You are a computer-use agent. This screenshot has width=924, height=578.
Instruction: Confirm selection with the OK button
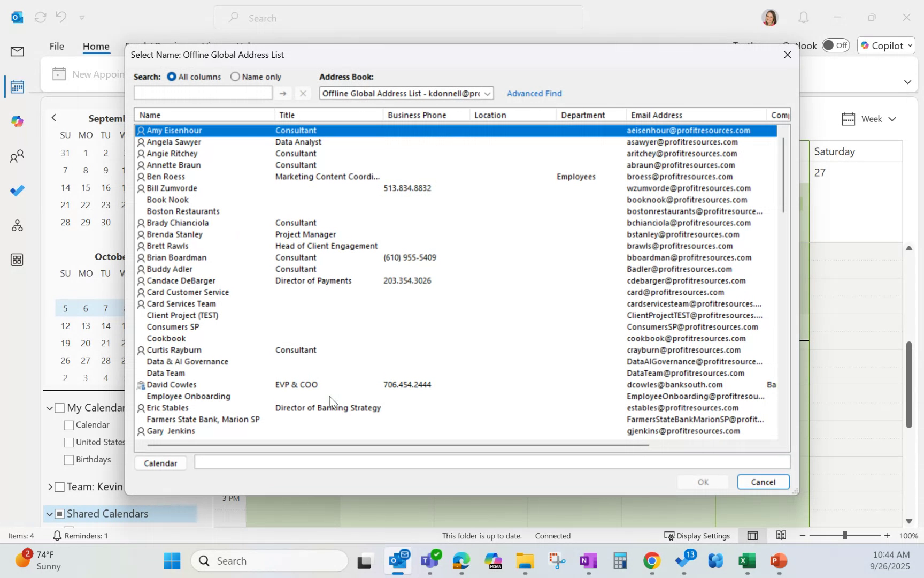702,482
